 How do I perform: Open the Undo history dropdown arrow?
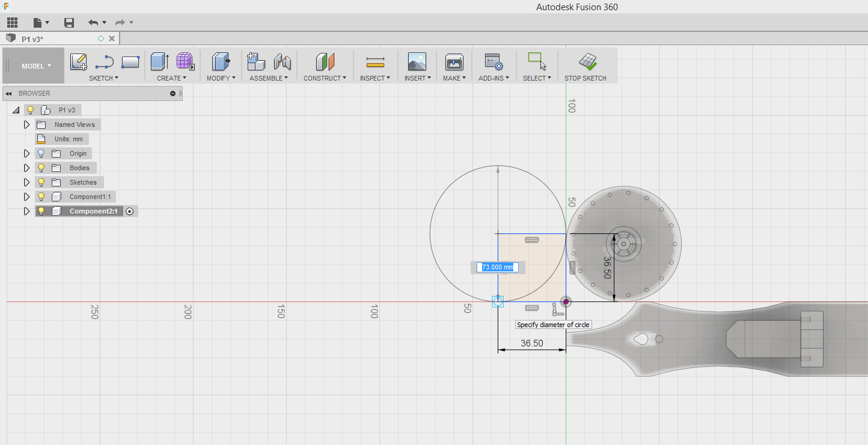pyautogui.click(x=104, y=23)
